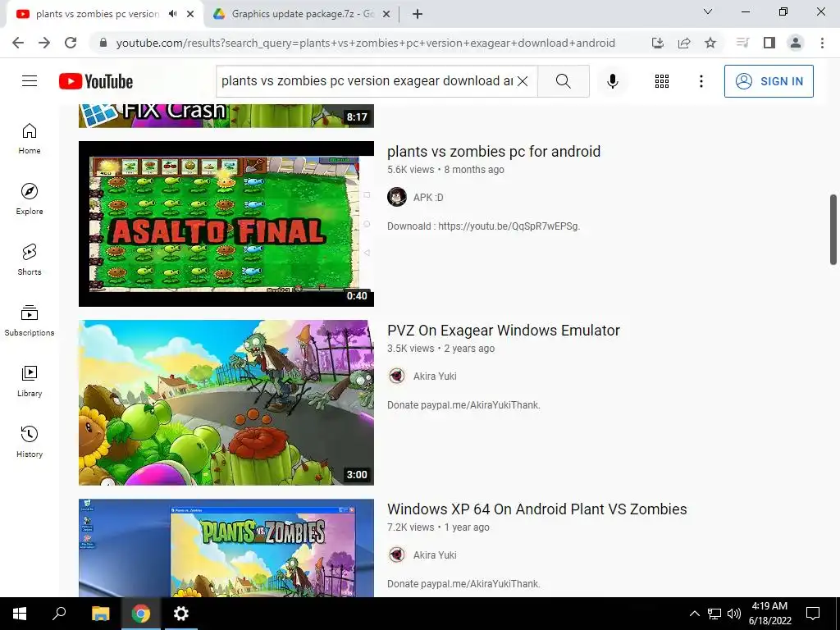Open Settings gear on the taskbar

(x=181, y=614)
